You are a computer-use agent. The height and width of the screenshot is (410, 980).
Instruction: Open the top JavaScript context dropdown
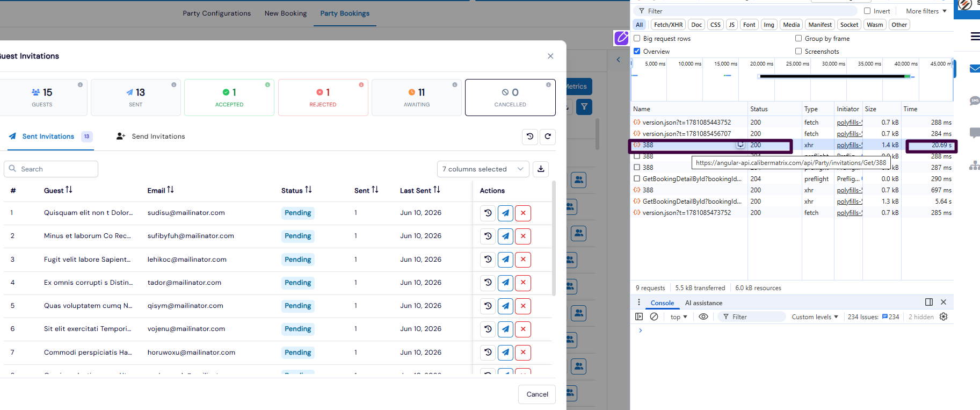(x=679, y=317)
